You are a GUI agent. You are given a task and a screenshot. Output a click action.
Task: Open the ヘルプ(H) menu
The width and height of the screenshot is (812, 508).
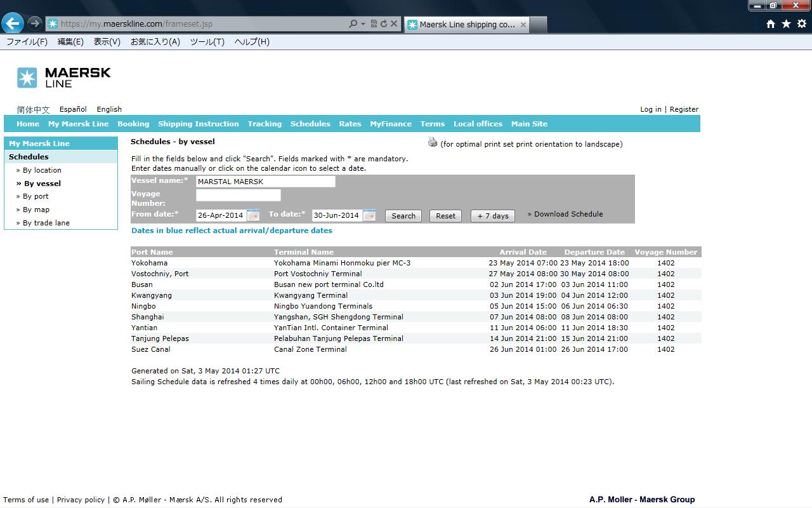tap(252, 42)
